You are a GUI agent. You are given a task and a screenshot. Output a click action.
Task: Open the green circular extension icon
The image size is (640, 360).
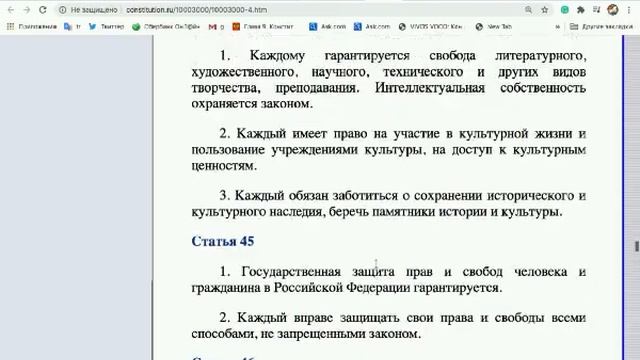pyautogui.click(x=565, y=10)
